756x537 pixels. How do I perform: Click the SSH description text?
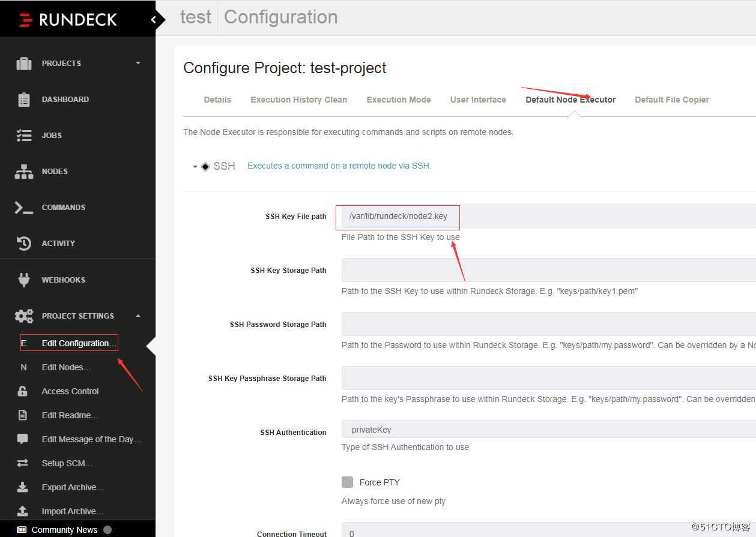click(x=339, y=166)
